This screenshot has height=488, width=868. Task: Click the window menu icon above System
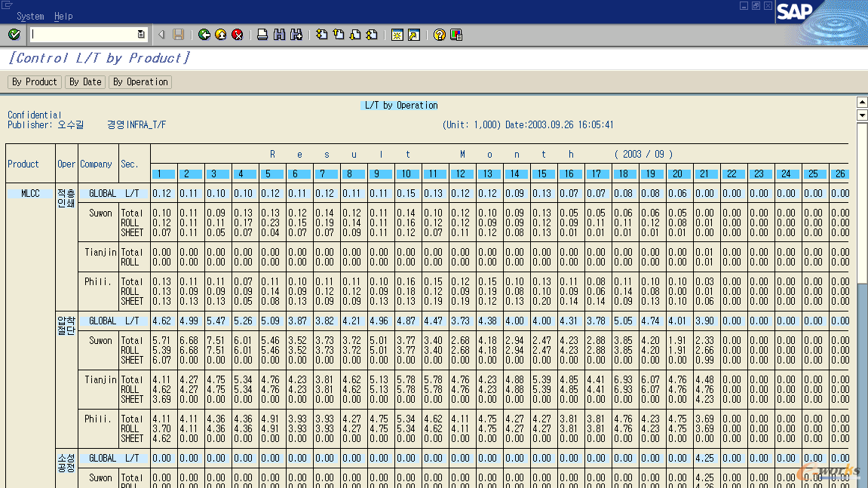tap(8, 5)
